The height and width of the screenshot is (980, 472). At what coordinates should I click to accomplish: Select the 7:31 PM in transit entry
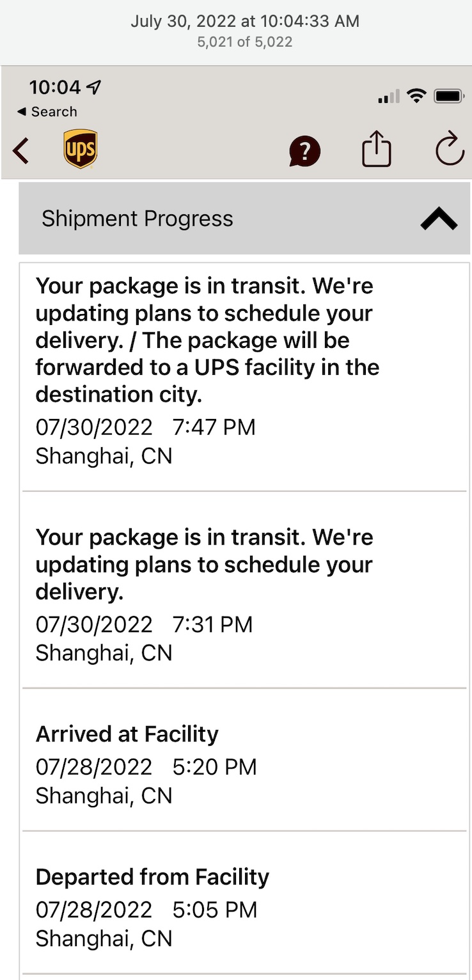[244, 590]
